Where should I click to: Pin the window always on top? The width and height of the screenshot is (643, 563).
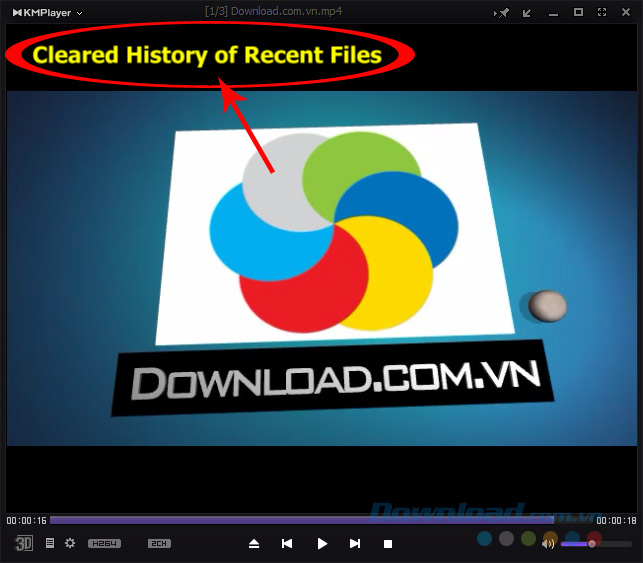(x=501, y=13)
